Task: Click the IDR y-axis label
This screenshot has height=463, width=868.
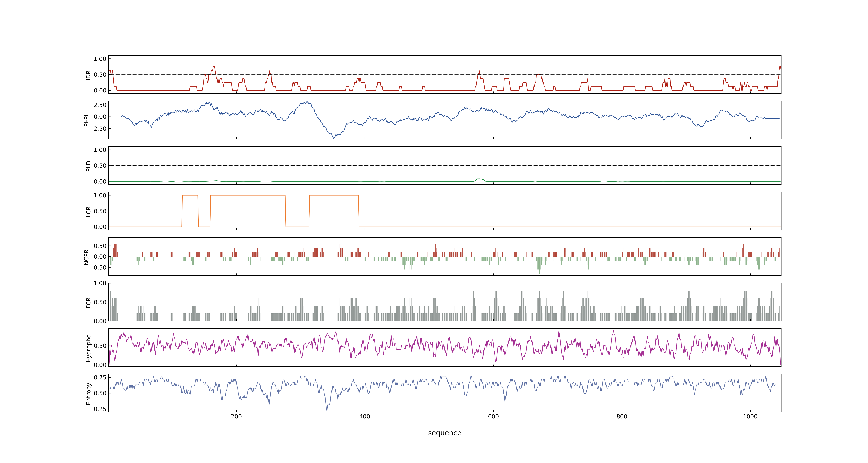Action: pos(88,75)
